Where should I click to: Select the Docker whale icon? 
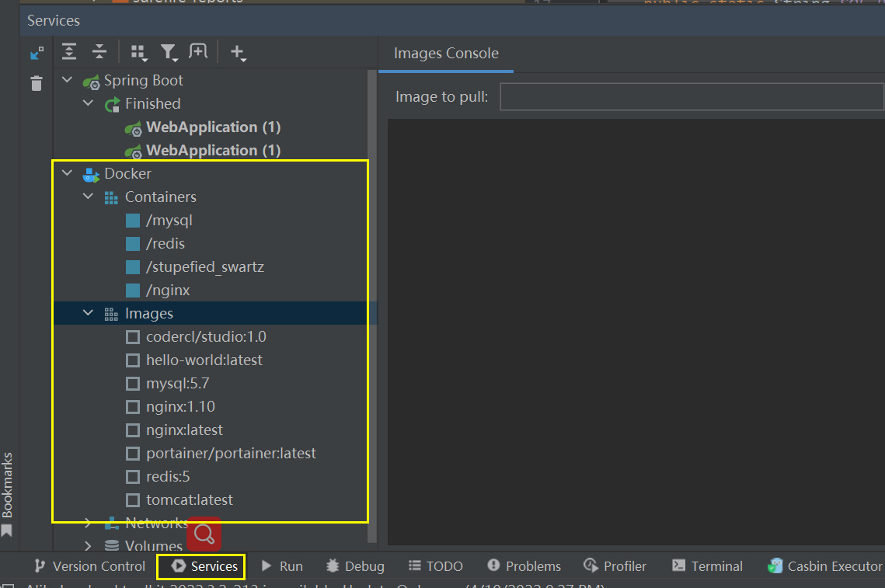coord(91,174)
